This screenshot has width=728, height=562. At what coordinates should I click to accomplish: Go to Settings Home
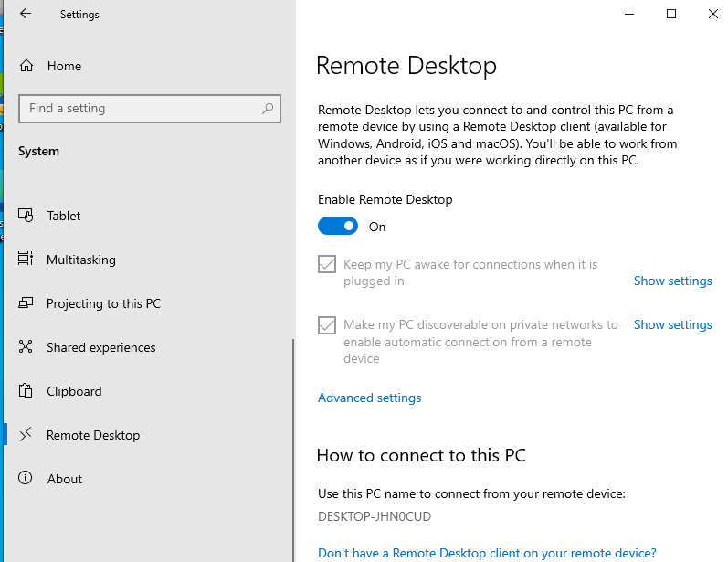pos(64,66)
